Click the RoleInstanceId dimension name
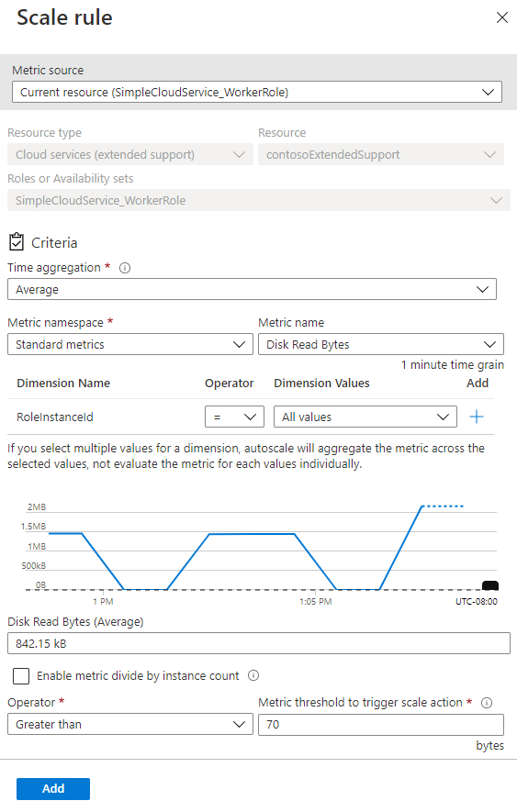 (x=55, y=417)
